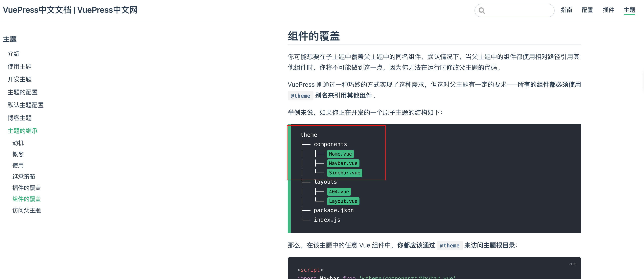Focus the search input field
The image size is (644, 279).
tap(514, 11)
